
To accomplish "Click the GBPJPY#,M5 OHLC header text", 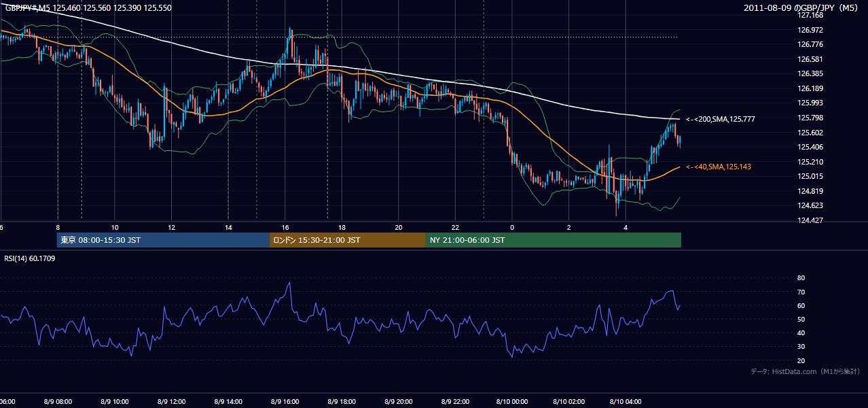I will tap(88, 8).
